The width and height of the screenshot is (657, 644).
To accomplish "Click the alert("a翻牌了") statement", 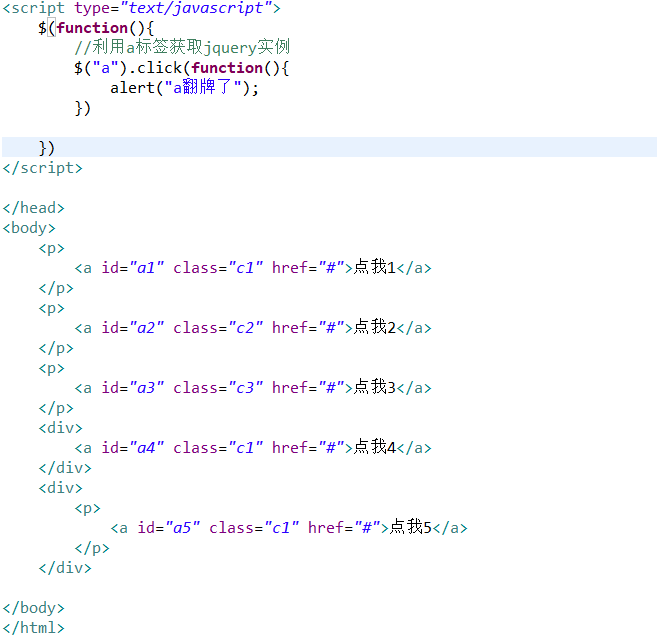I will click(x=184, y=88).
